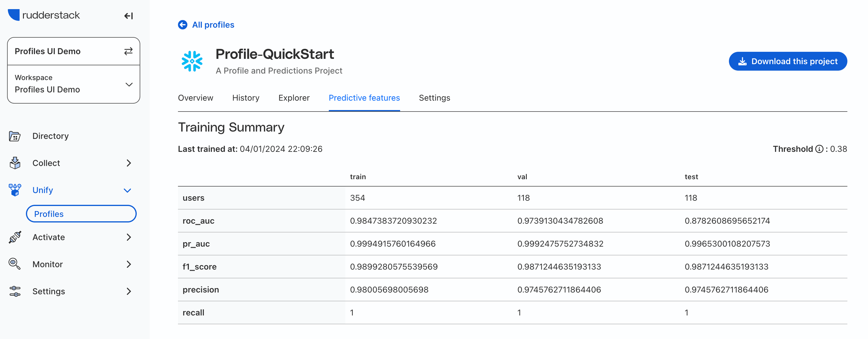This screenshot has height=339, width=868.
Task: Click the Monitor magnifier icon
Action: [x=14, y=264]
